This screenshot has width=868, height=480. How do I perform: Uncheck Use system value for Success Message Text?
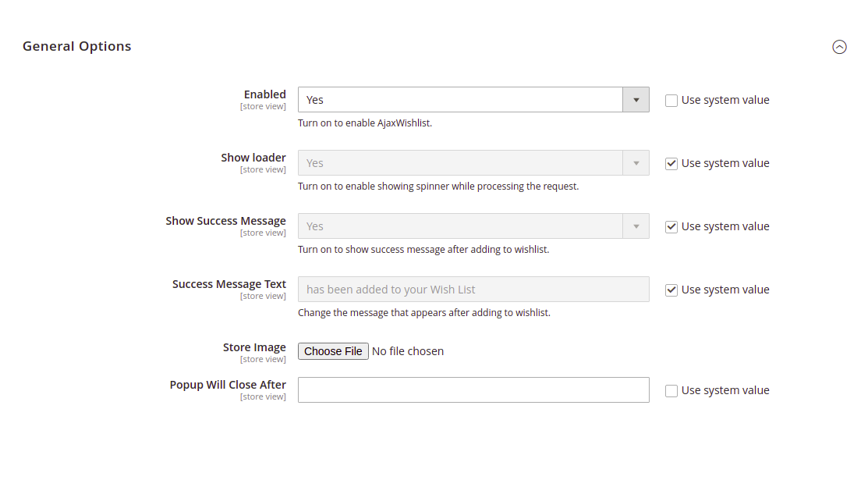[671, 290]
